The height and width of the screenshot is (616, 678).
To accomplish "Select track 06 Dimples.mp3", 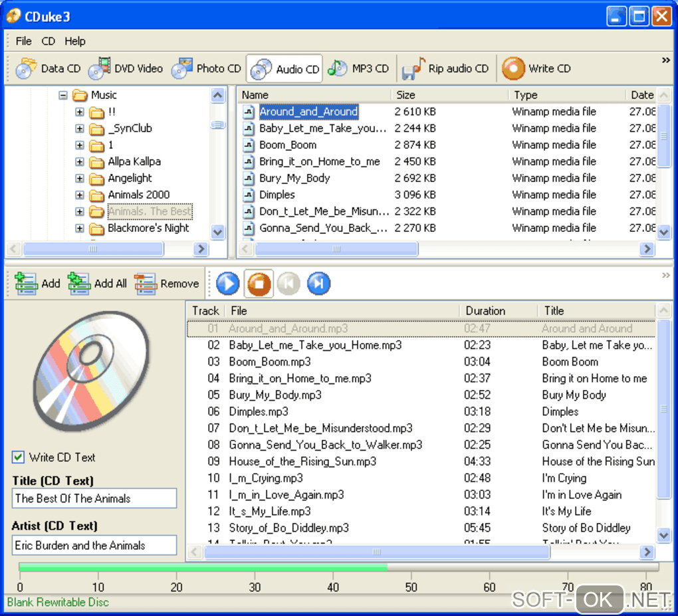I will tap(421, 411).
